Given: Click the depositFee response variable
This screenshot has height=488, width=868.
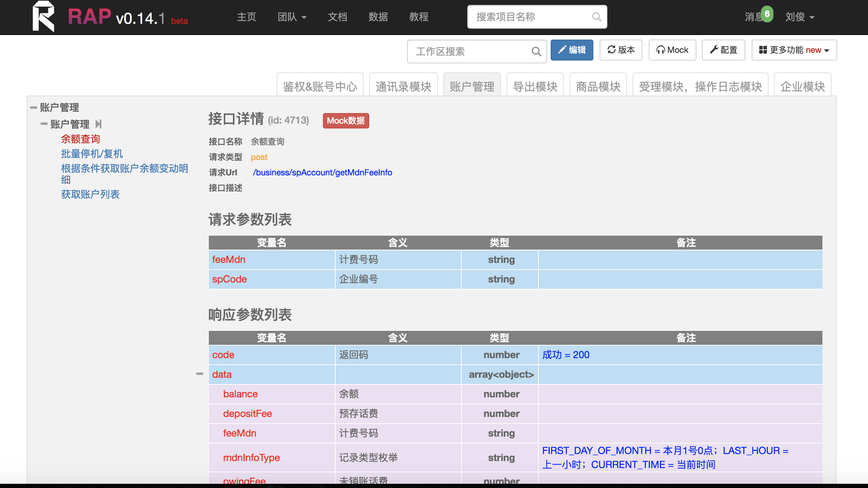Looking at the screenshot, I should 248,413.
